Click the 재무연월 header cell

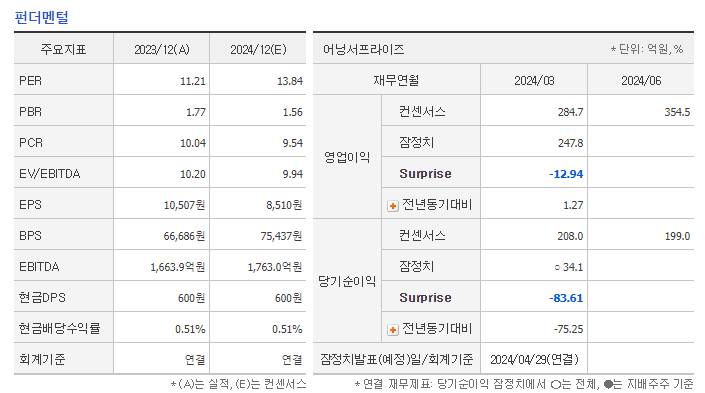pos(397,80)
